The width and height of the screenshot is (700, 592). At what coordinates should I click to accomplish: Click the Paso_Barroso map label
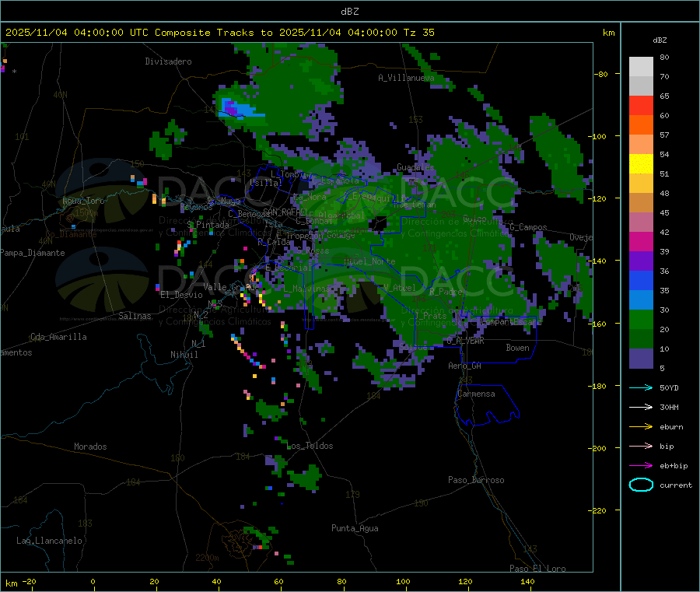pos(476,480)
